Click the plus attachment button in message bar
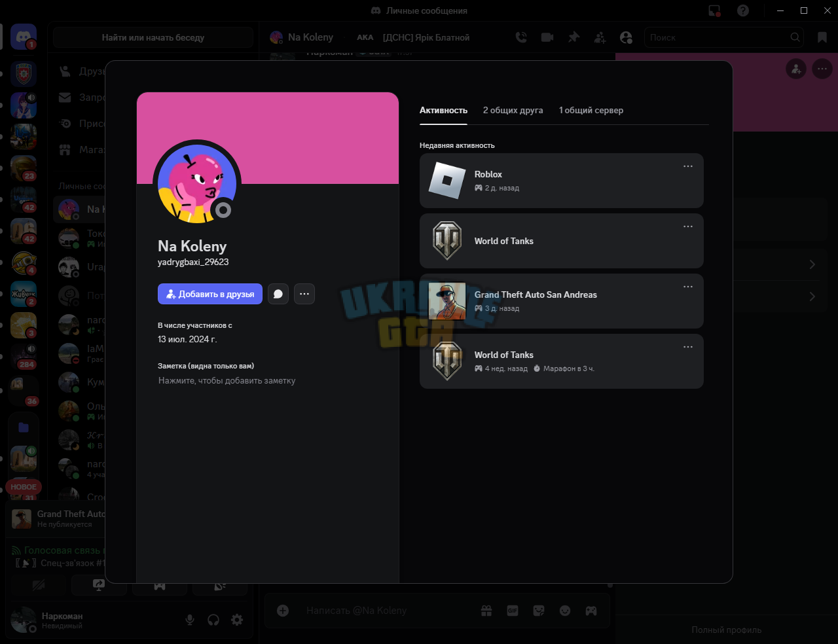The height and width of the screenshot is (644, 838). tap(283, 611)
